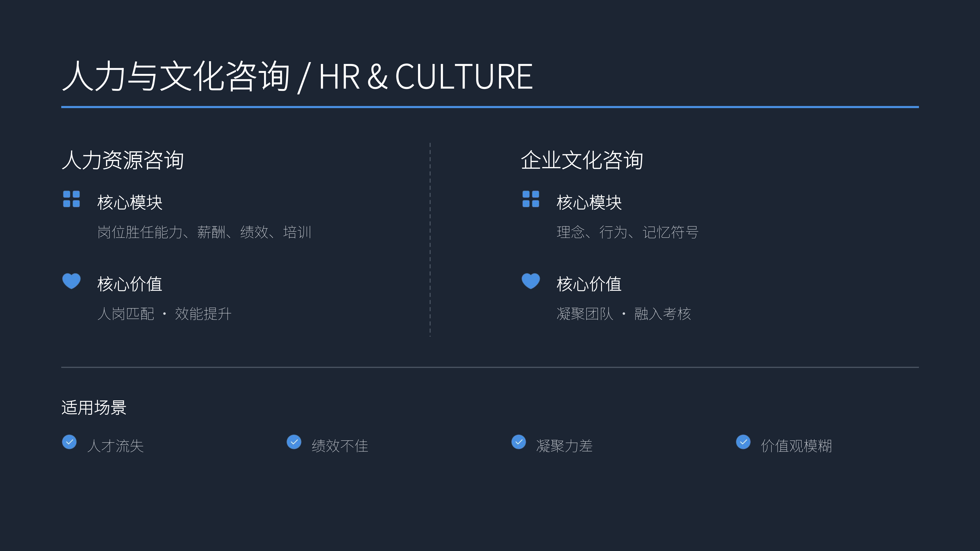Click text 凝聚团队 · 融入考核
This screenshot has height=551, width=980.
point(624,314)
